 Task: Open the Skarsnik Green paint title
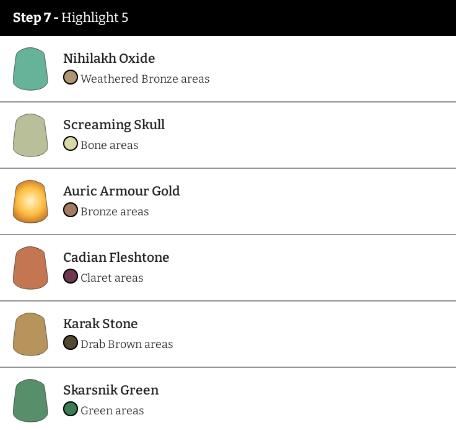pyautogui.click(x=111, y=390)
